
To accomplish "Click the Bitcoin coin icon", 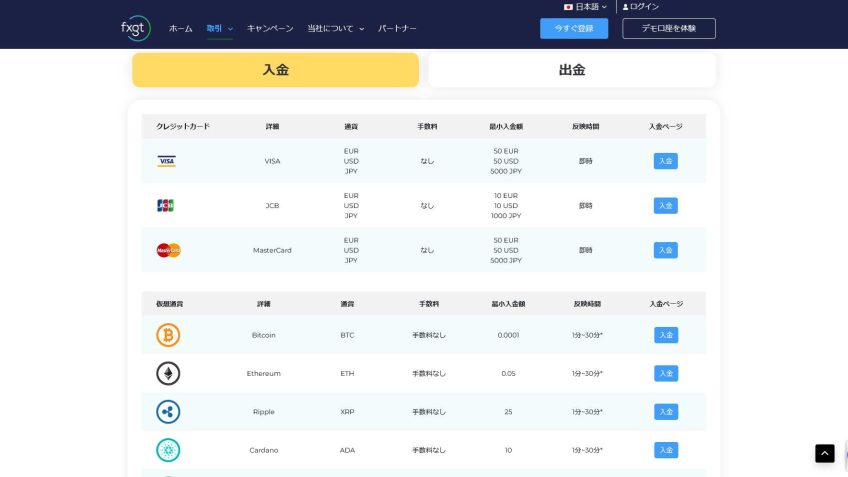I will coord(168,335).
